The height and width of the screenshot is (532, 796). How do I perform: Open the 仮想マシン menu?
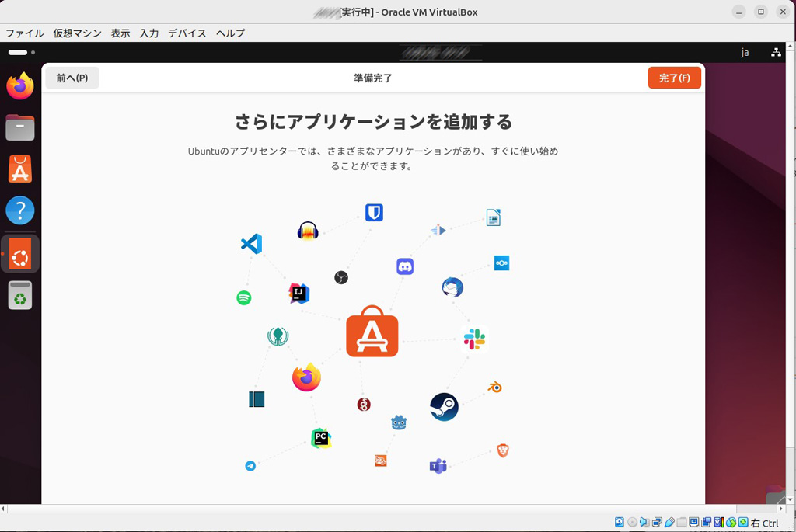click(77, 33)
